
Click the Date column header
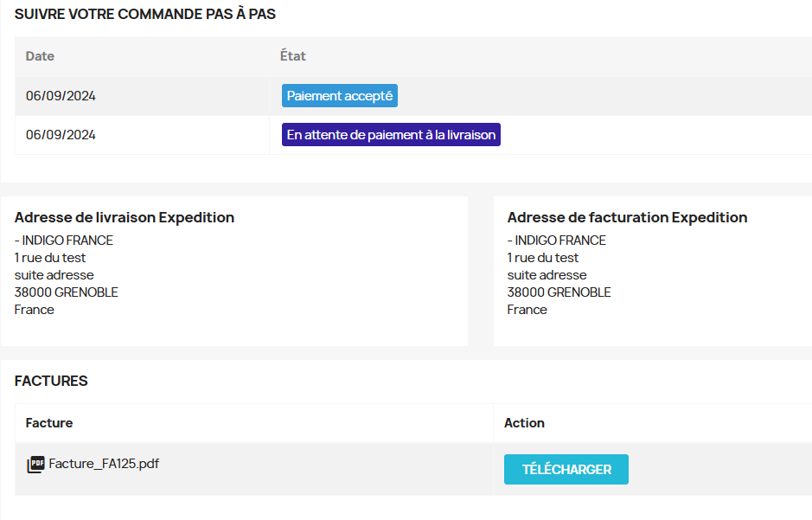click(40, 56)
